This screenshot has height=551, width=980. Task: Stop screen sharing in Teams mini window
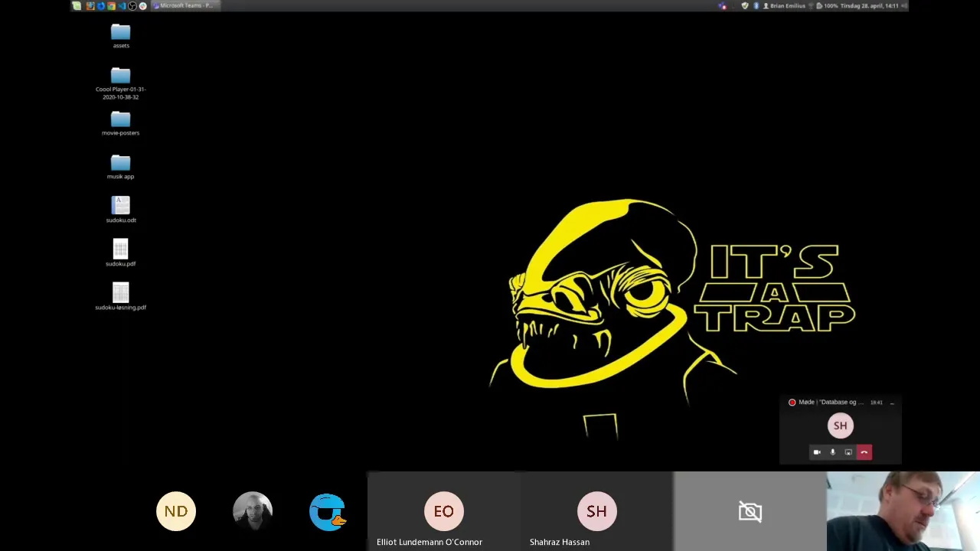pyautogui.click(x=848, y=452)
